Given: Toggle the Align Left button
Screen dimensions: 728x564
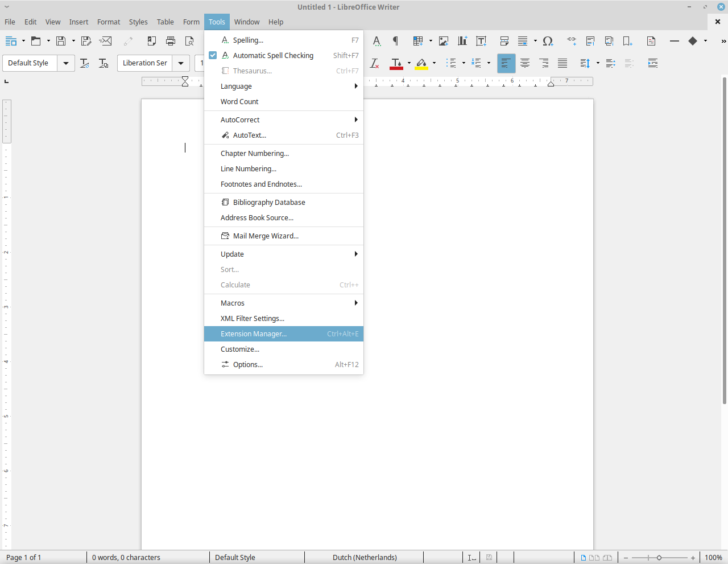Looking at the screenshot, I should click(x=506, y=63).
